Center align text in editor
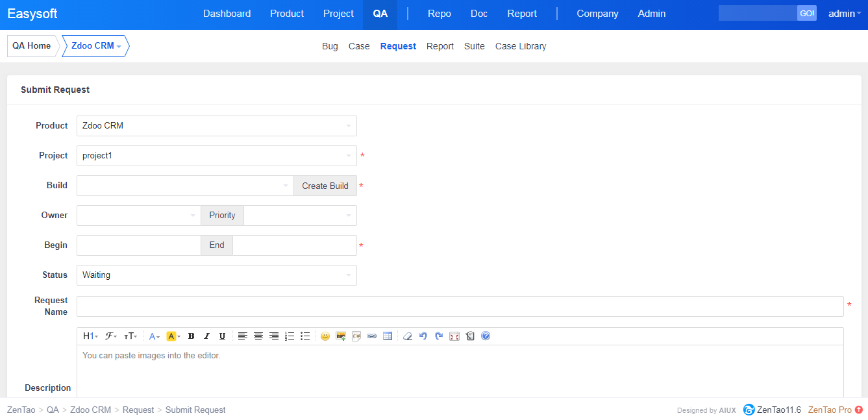 [258, 336]
